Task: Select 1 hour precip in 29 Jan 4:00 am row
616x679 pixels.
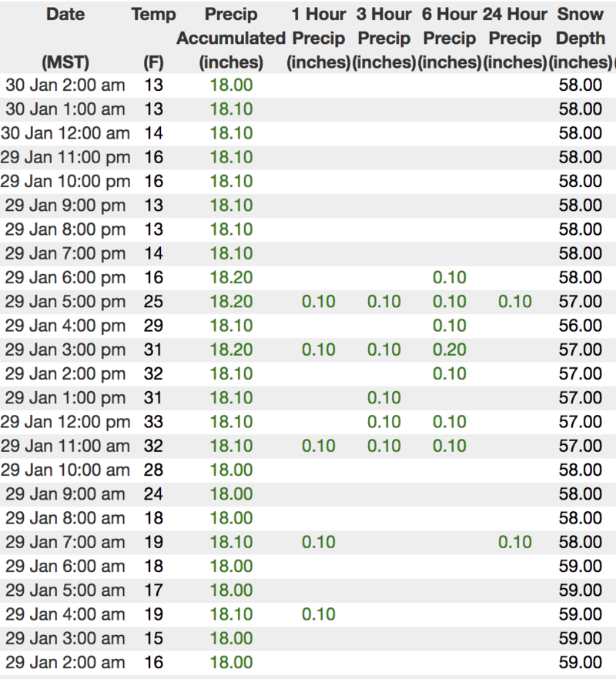Action: coord(318,614)
